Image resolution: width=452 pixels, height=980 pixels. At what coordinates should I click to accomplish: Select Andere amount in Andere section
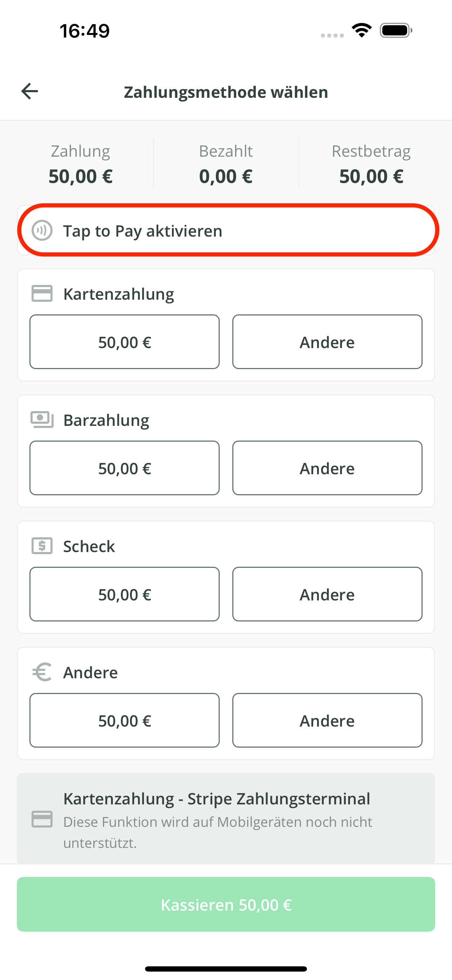coord(327,721)
